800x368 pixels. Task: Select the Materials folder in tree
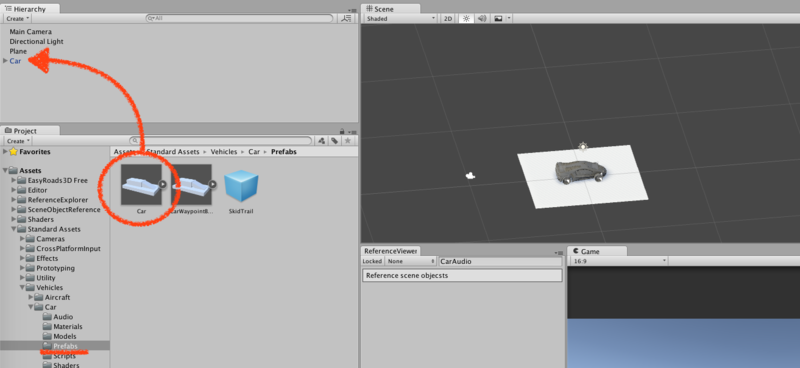(x=67, y=327)
